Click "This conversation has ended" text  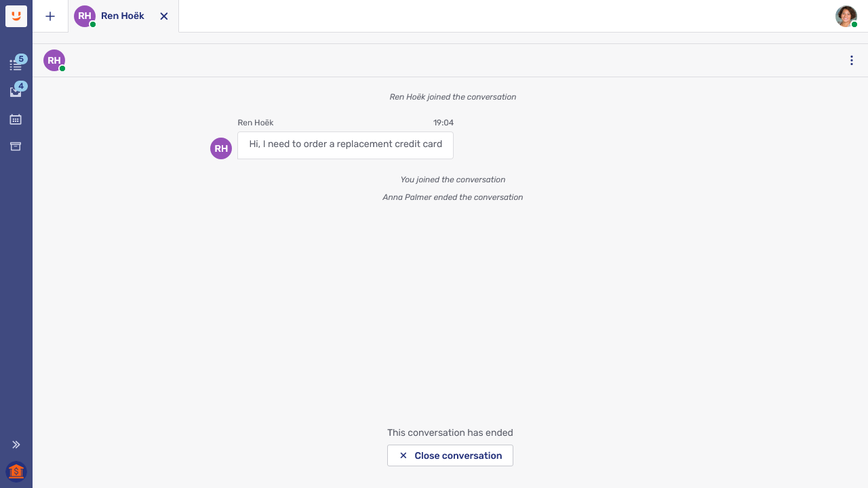point(450,432)
